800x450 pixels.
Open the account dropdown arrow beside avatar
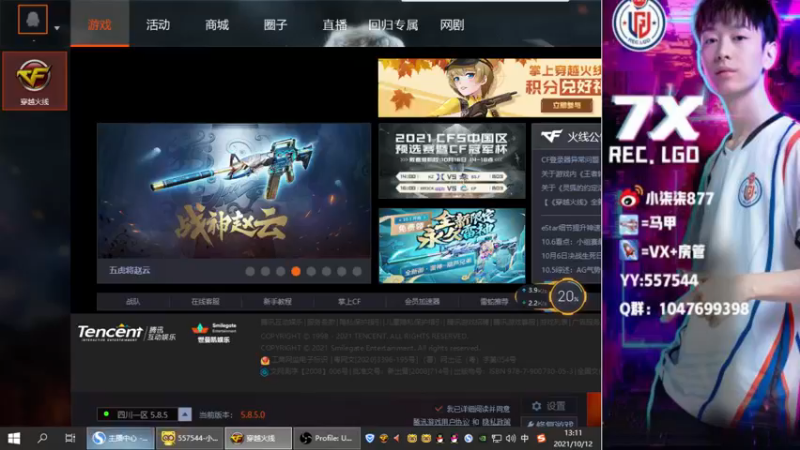pos(57,28)
